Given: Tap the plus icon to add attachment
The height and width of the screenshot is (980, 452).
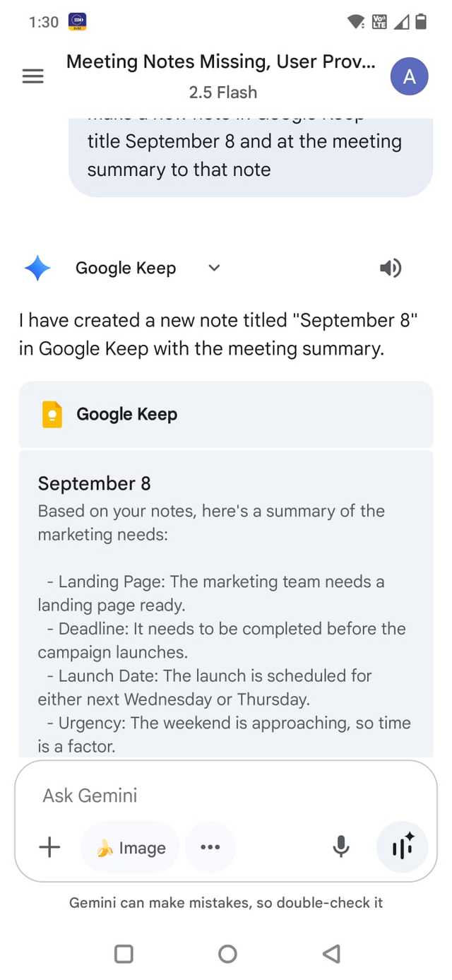Looking at the screenshot, I should point(49,847).
